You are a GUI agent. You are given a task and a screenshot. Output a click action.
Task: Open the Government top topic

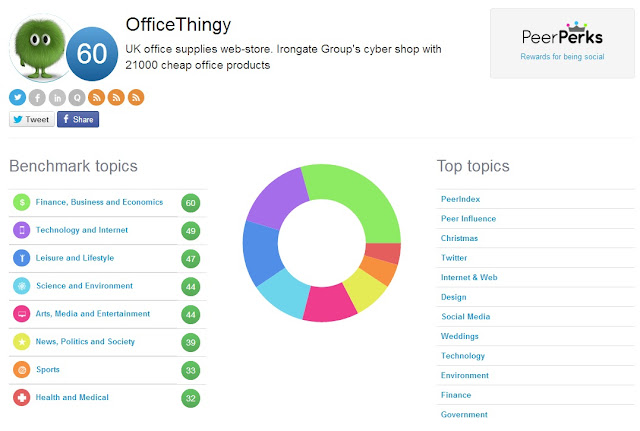[x=464, y=415]
